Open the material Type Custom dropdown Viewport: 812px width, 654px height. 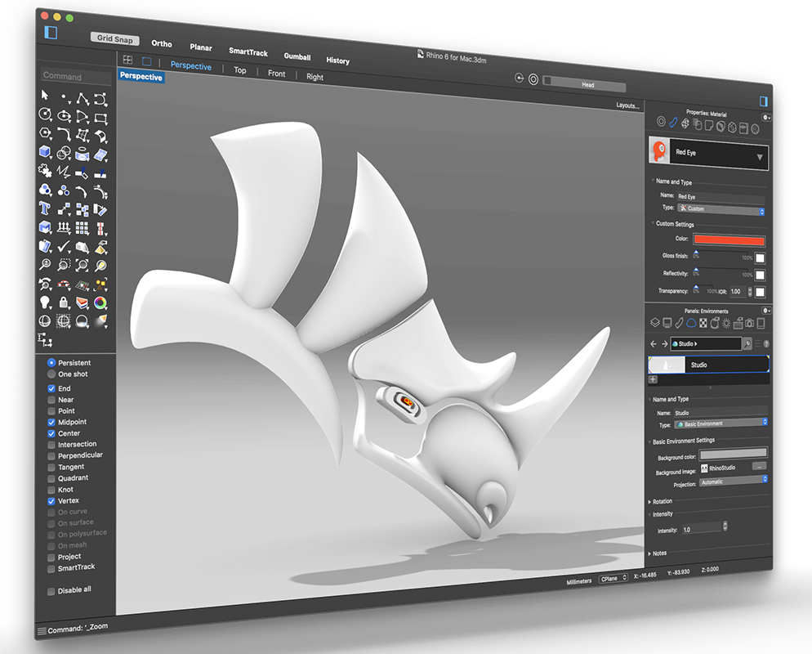tap(721, 209)
